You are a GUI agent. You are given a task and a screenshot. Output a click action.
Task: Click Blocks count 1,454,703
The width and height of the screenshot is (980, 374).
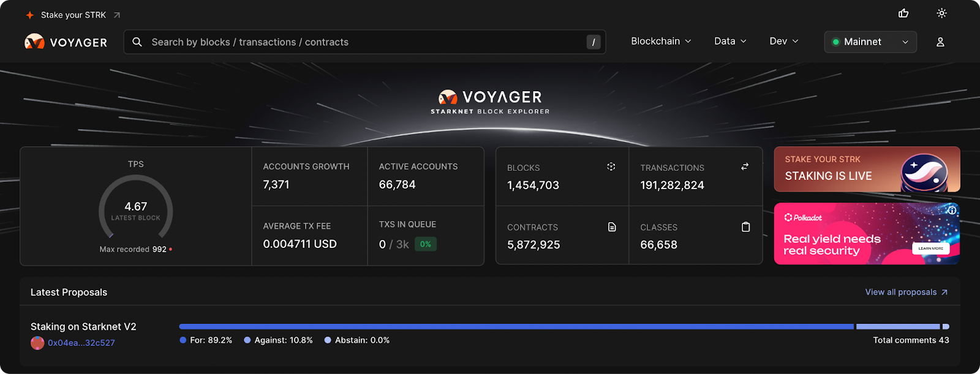click(533, 185)
